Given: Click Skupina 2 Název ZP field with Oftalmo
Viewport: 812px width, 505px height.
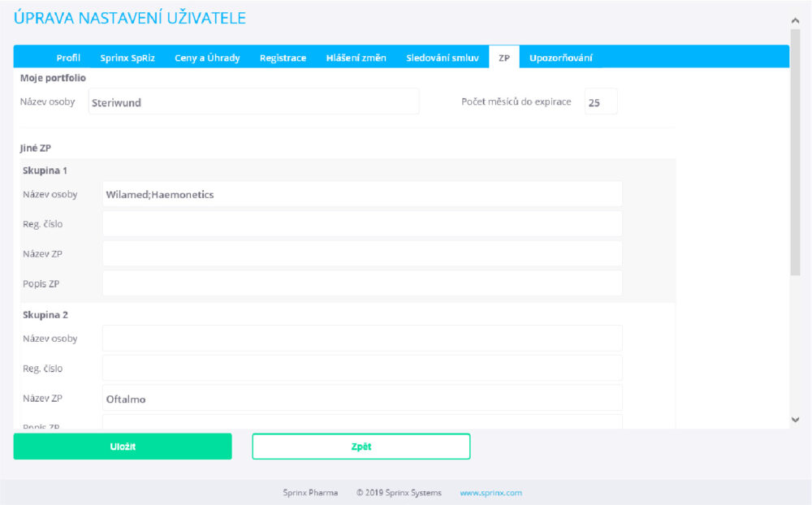Looking at the screenshot, I should click(362, 398).
